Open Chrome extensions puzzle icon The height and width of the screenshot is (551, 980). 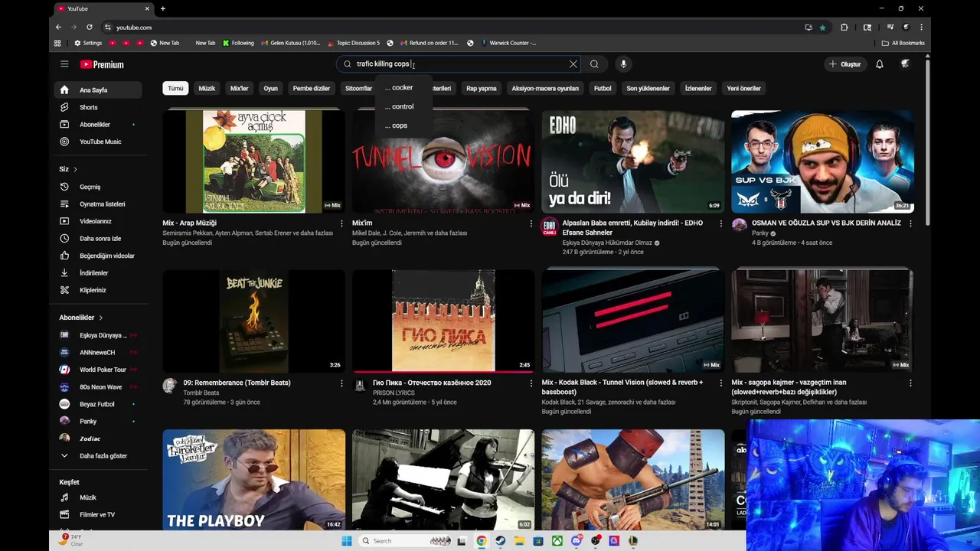[x=844, y=28]
